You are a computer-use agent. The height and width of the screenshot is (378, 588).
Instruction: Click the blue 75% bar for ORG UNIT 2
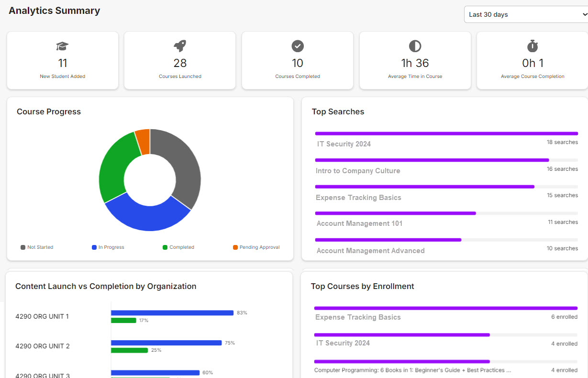(166, 343)
